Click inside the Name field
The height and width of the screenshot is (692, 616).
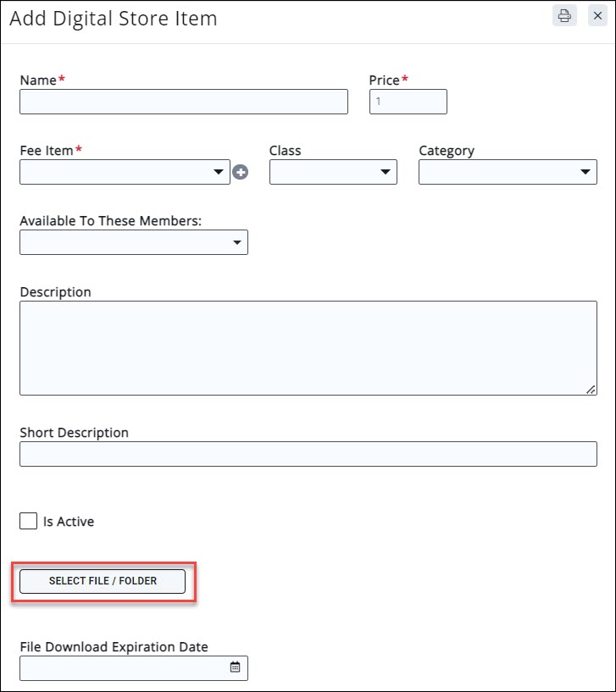[x=182, y=101]
